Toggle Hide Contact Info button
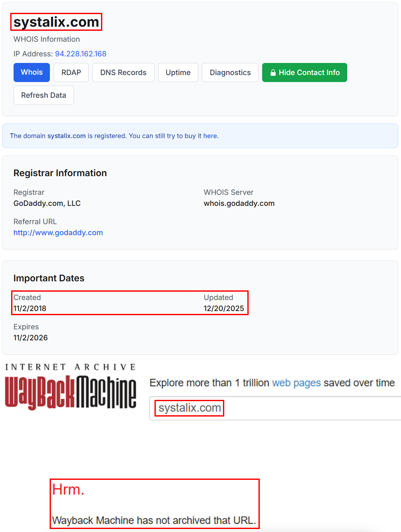This screenshot has width=401, height=532. point(304,73)
